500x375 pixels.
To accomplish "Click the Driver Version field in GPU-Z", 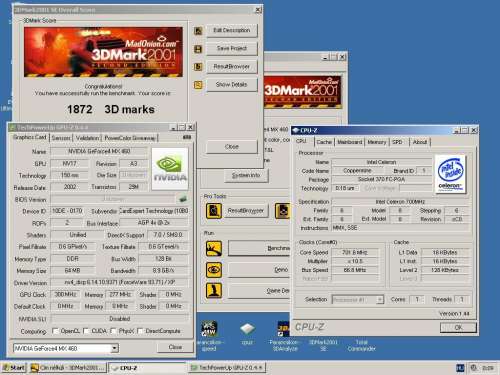I will (119, 283).
